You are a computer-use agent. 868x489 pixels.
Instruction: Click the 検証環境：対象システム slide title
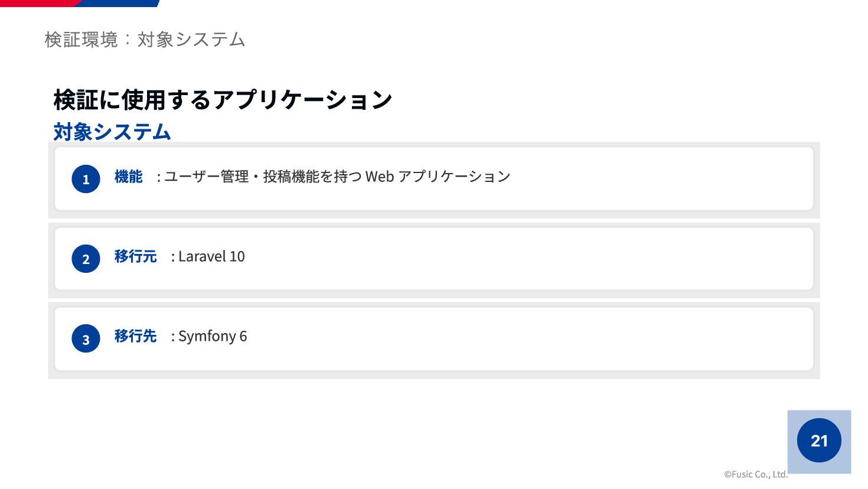coord(145,40)
